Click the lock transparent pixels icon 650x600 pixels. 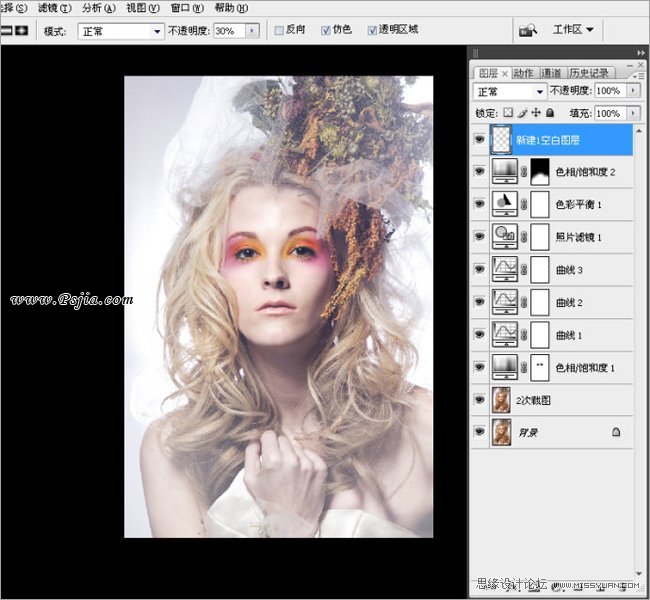[x=508, y=113]
